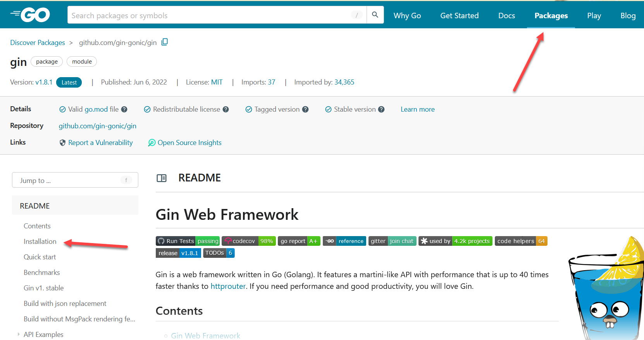Open the Report a Vulnerability link

[x=100, y=143]
